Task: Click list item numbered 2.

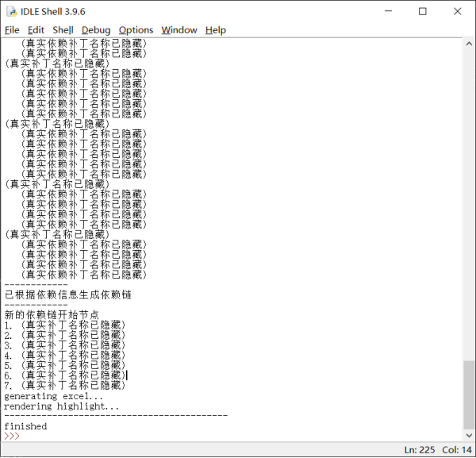Action: point(65,335)
